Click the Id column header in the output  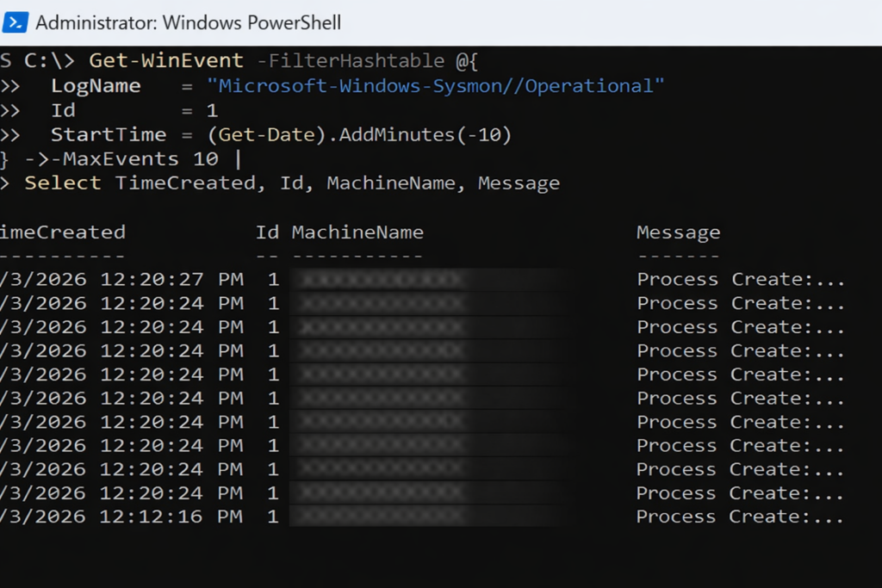[x=267, y=232]
